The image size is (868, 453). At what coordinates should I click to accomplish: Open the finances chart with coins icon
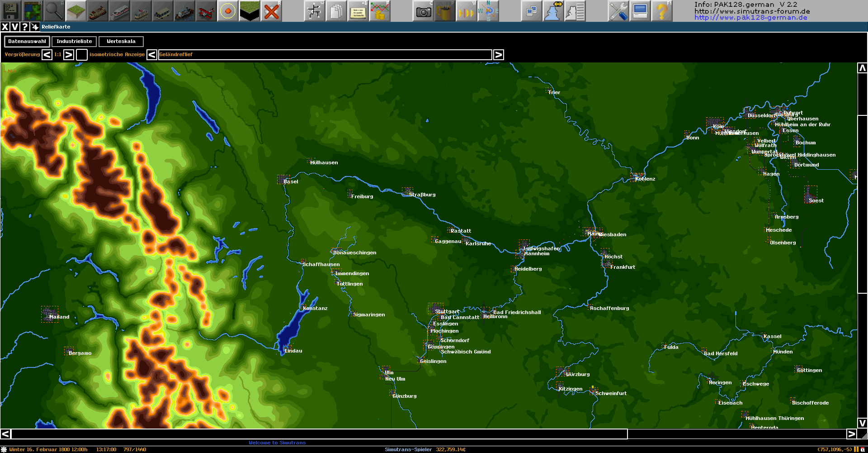(x=380, y=11)
